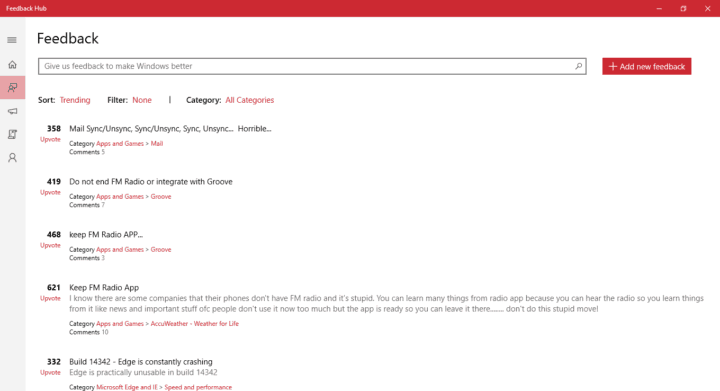Change Sort from Trending

[75, 100]
